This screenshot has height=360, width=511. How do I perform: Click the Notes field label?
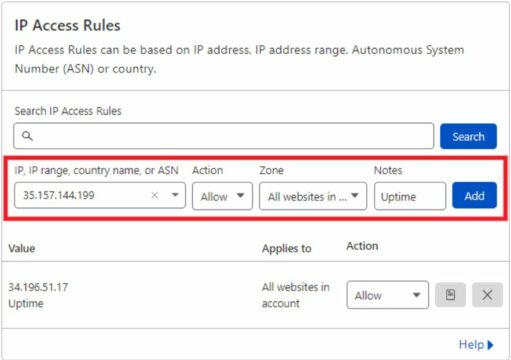(388, 170)
